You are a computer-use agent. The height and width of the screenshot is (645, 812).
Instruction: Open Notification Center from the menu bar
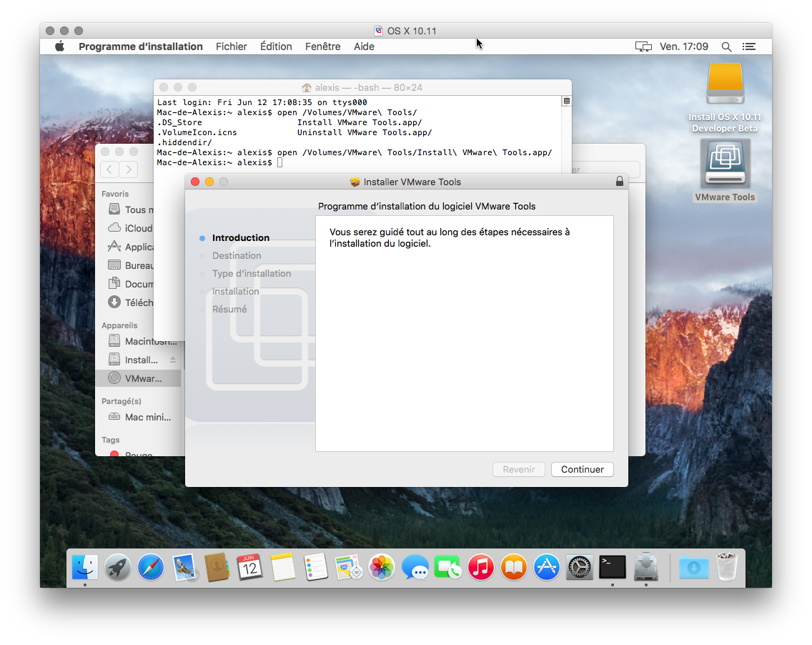(x=749, y=46)
